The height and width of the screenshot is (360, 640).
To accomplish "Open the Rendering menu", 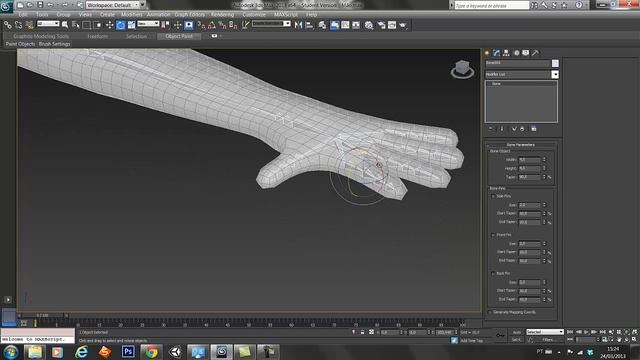I will click(222, 14).
